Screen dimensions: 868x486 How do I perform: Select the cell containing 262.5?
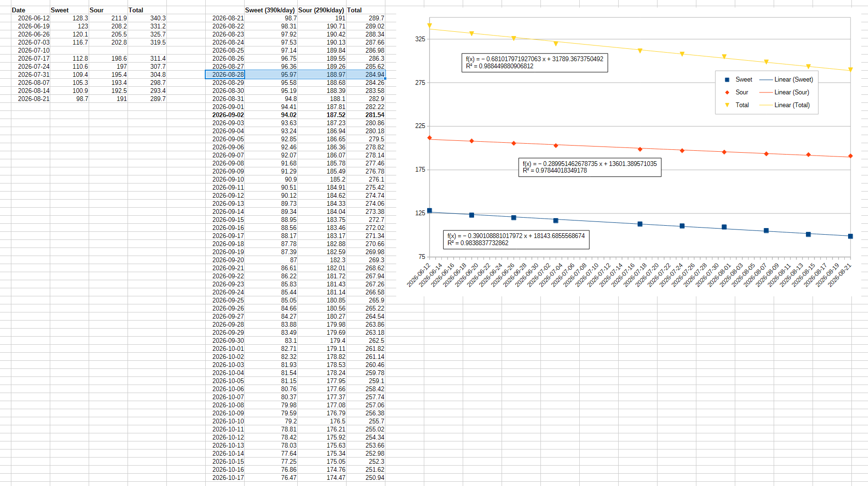click(365, 340)
